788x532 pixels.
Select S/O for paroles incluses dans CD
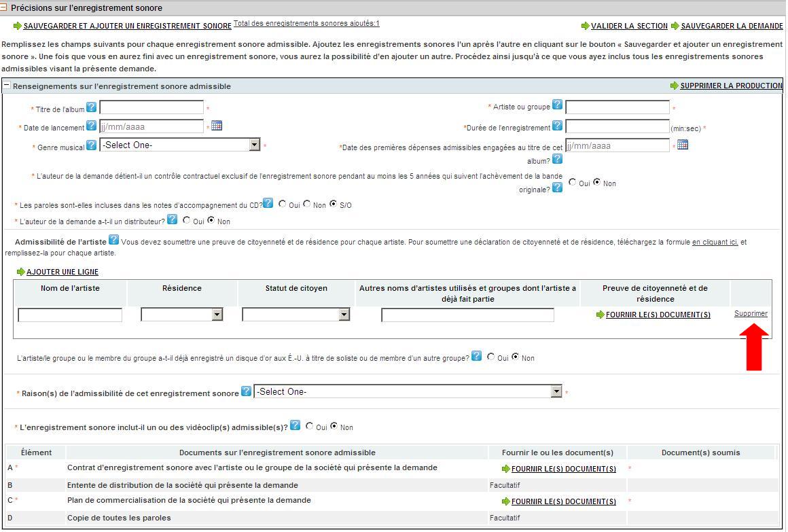tap(333, 204)
